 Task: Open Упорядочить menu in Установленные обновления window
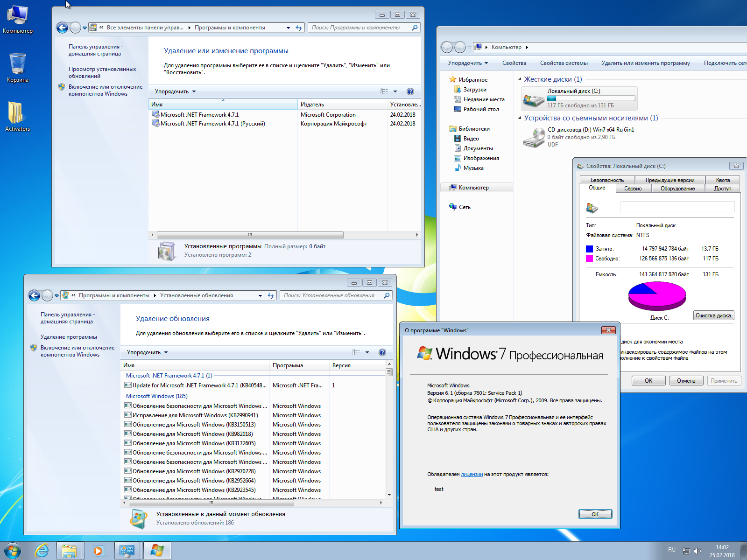148,352
